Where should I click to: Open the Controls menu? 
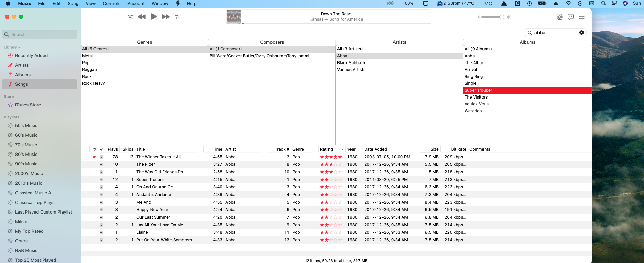pos(112,3)
